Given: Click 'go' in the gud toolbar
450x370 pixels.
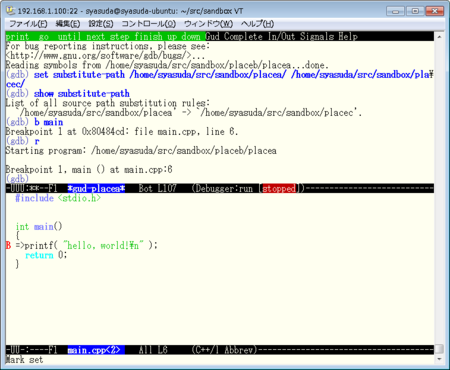Looking at the screenshot, I should pos(44,36).
